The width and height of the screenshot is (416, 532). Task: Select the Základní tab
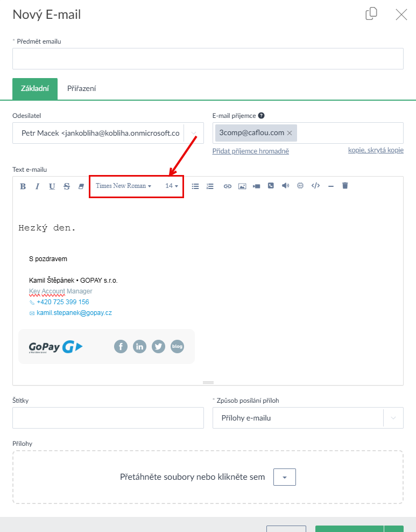click(35, 89)
